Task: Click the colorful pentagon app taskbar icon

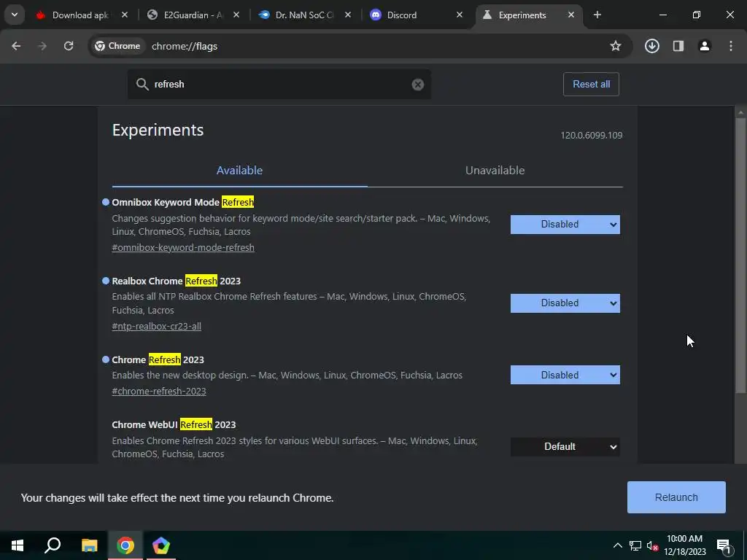Action: [161, 545]
